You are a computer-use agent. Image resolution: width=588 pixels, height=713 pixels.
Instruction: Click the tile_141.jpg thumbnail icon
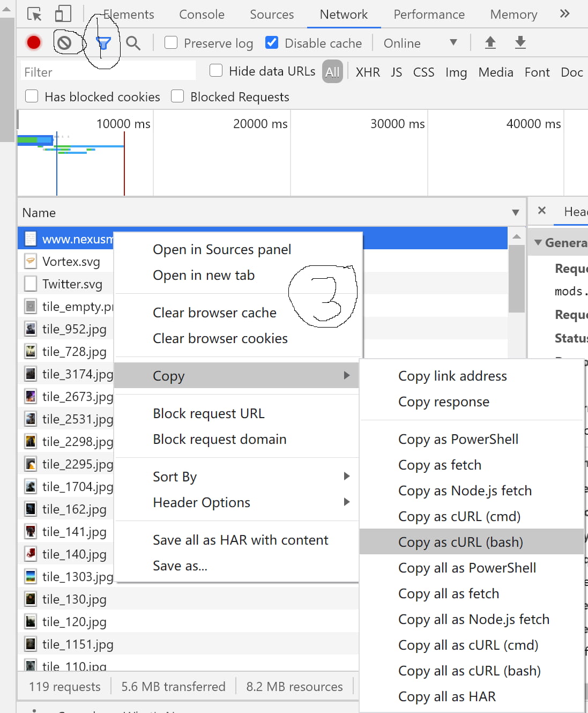[31, 532]
